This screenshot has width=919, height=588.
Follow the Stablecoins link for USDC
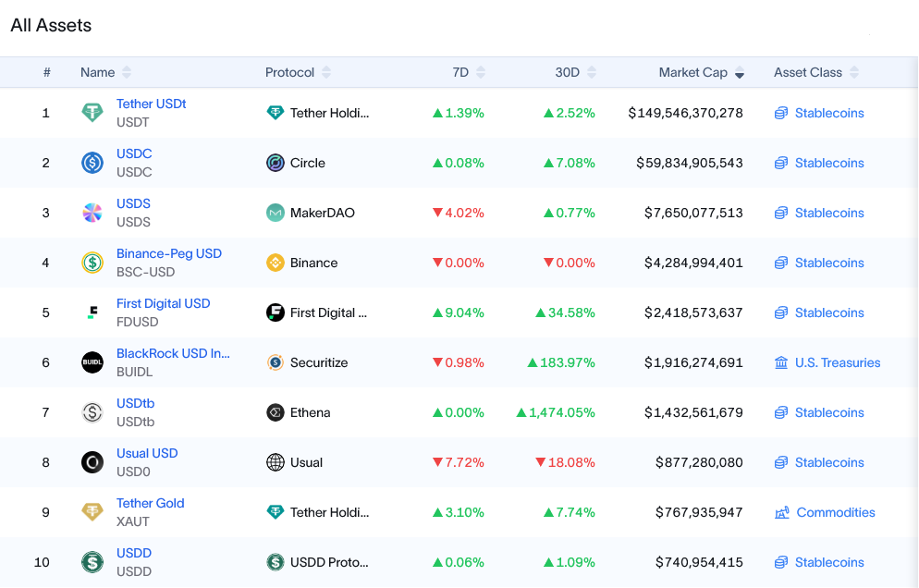coord(829,163)
